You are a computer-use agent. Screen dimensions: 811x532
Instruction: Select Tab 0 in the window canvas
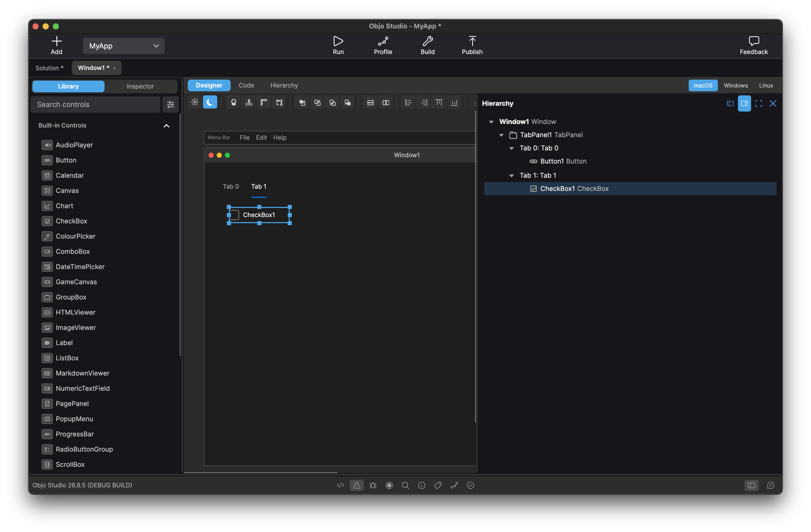(x=231, y=187)
